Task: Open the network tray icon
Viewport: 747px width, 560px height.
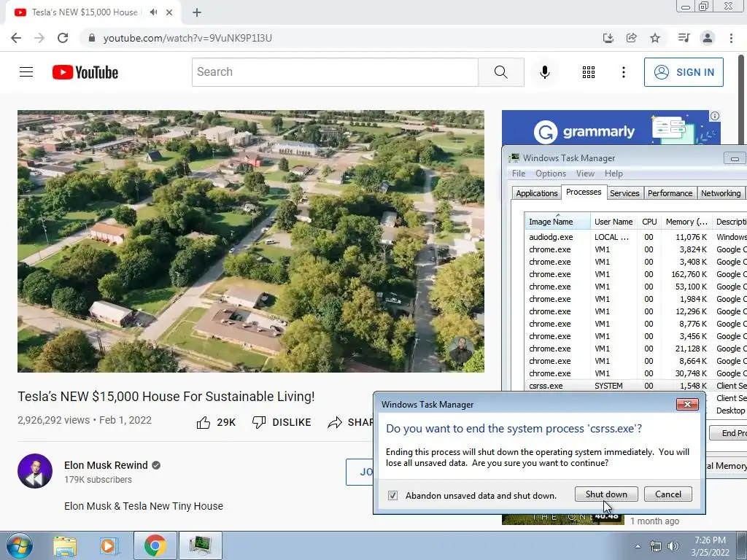Action: pyautogui.click(x=656, y=546)
